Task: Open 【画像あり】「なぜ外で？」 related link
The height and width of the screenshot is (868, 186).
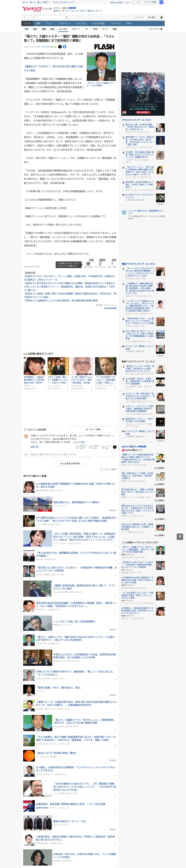Action: (53, 68)
